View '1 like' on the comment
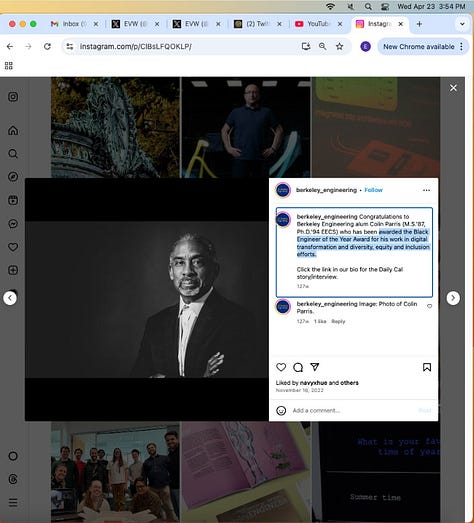This screenshot has height=523, width=474. [x=320, y=322]
